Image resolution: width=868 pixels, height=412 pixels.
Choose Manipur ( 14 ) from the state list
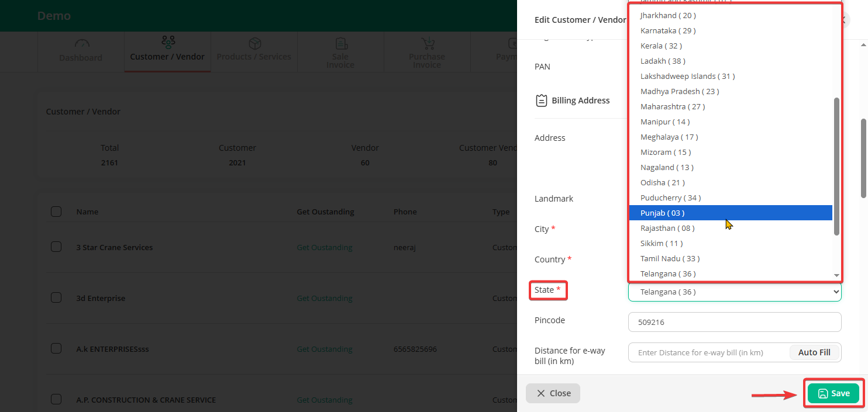pos(731,122)
